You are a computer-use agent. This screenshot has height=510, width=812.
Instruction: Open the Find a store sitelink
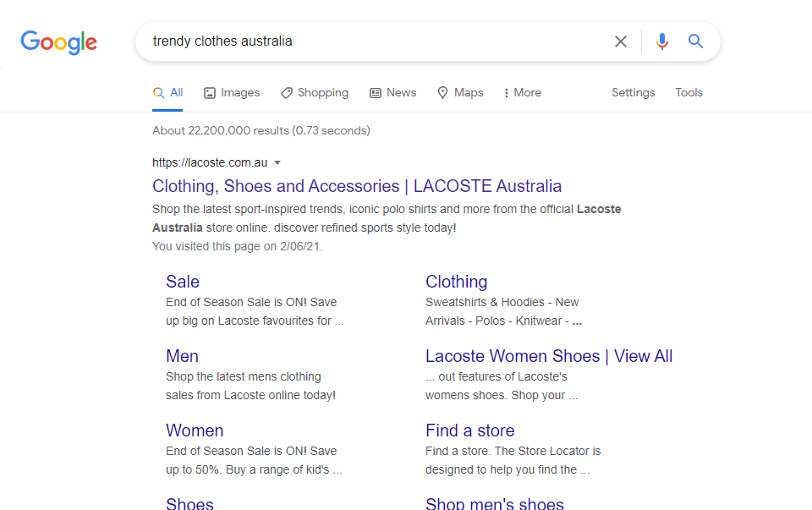(469, 430)
